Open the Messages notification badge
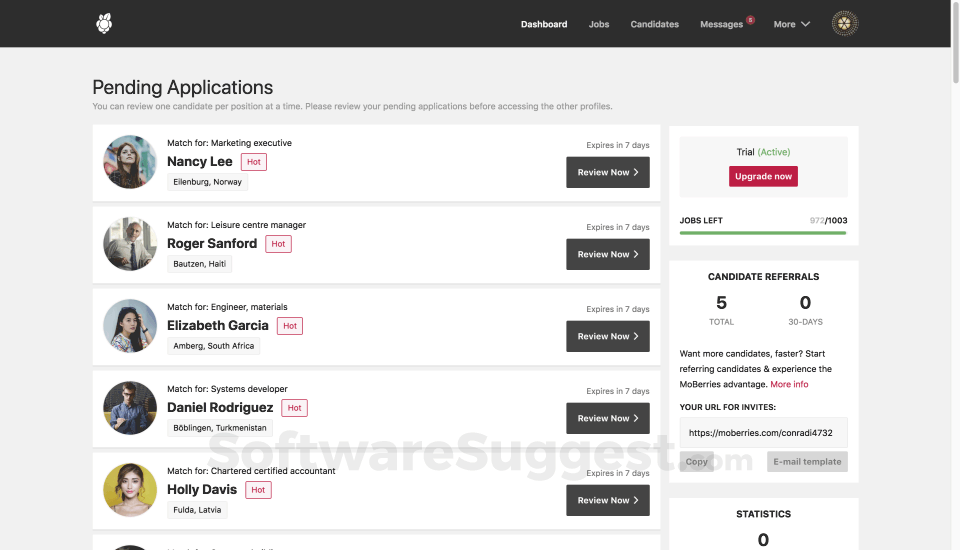This screenshot has width=960, height=550. coord(750,20)
